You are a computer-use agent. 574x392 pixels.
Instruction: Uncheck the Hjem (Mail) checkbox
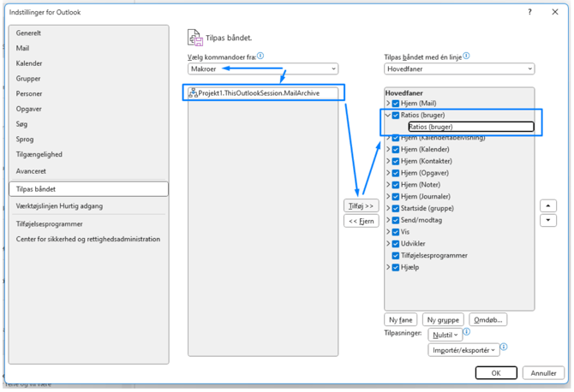[x=396, y=104]
